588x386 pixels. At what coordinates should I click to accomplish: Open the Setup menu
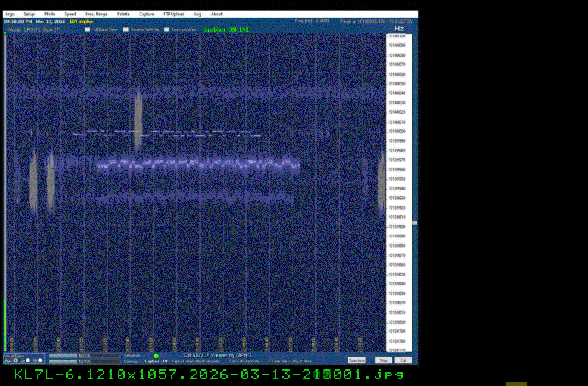tap(29, 14)
